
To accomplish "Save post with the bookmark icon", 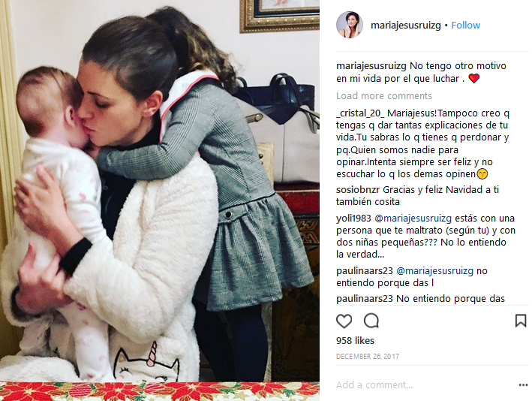I will 521,321.
